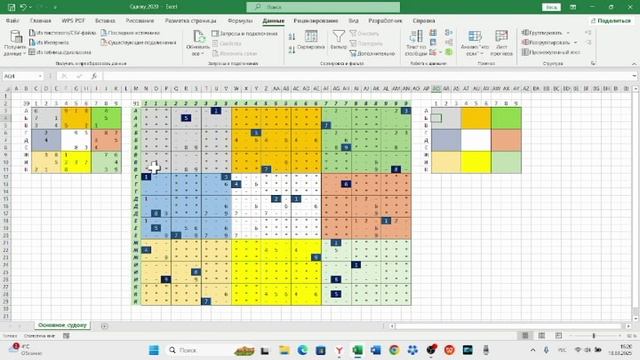This screenshot has width=640, height=360.
Task: Click the Name Box showing AO4
Action: point(20,76)
